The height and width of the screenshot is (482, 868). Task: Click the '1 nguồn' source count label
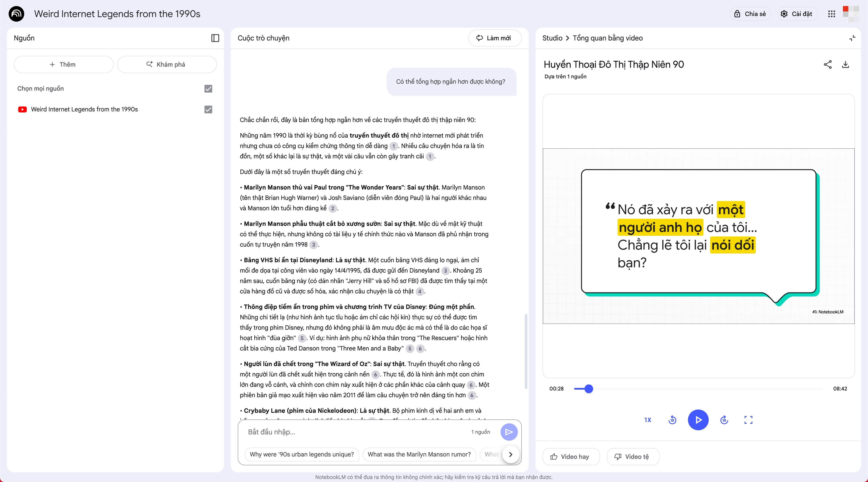click(480, 432)
